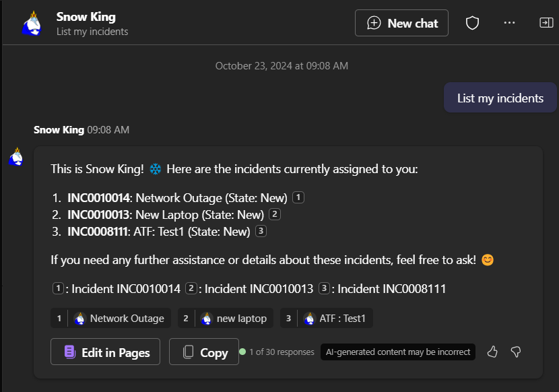Open the ATF : Test1 reference chip
This screenshot has width=559, height=392.
(x=327, y=318)
